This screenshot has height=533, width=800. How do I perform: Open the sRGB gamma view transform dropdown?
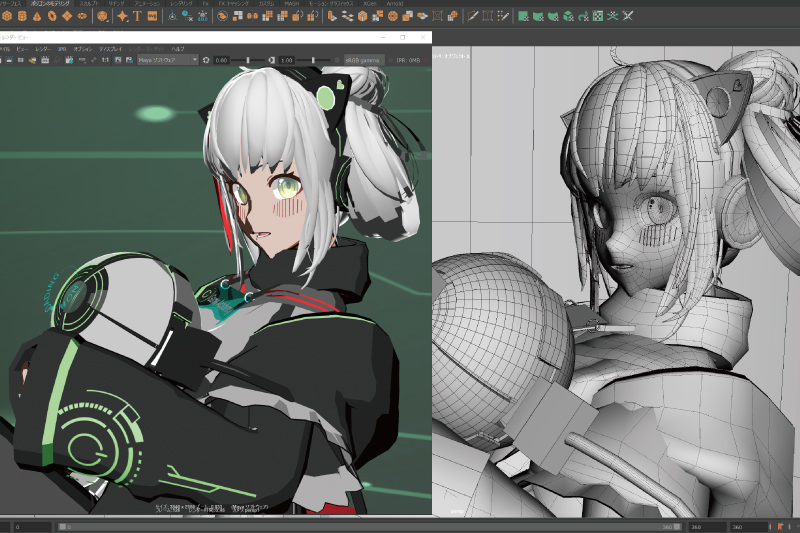point(364,60)
